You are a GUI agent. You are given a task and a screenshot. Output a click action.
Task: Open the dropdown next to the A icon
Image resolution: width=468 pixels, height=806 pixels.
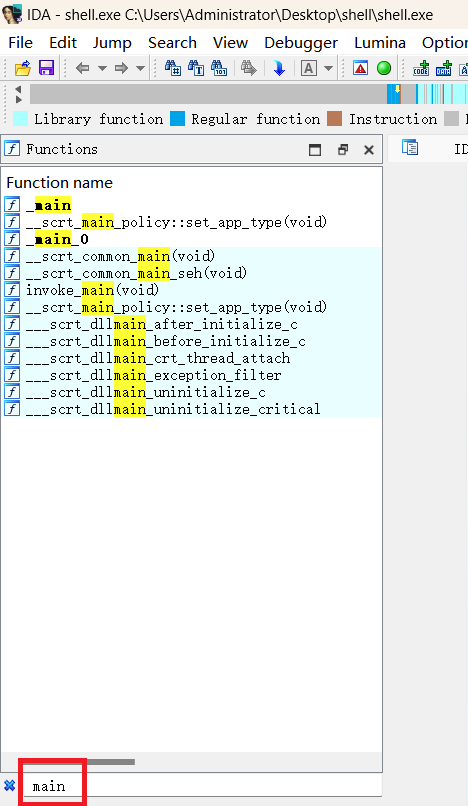329,68
